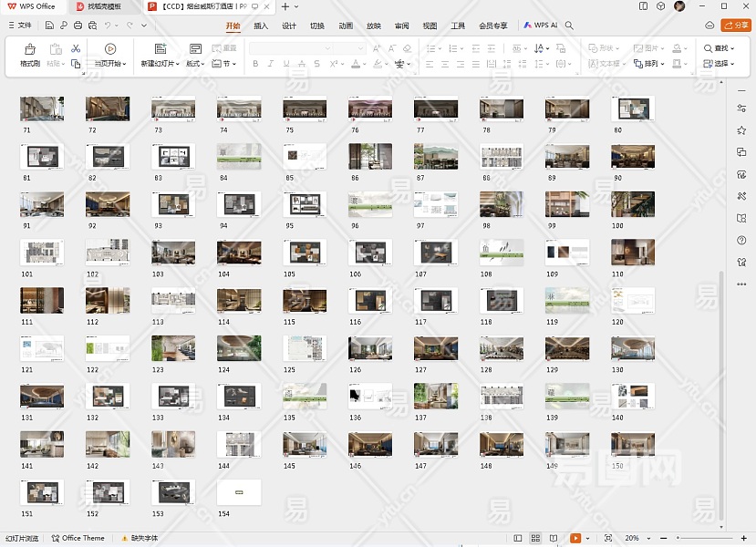Click the settings sliders icon in sidebar

[741, 108]
